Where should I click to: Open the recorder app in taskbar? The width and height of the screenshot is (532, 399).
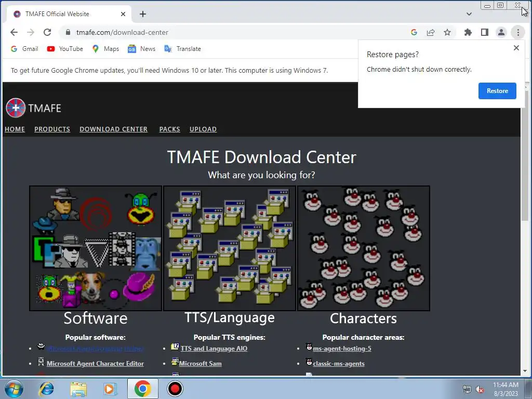pyautogui.click(x=175, y=389)
